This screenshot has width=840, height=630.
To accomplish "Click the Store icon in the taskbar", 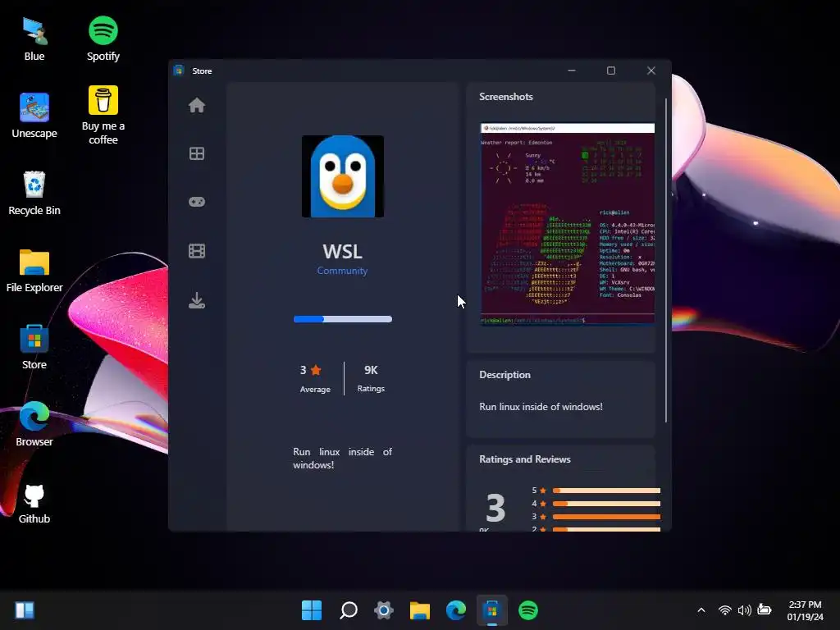I will tap(492, 610).
